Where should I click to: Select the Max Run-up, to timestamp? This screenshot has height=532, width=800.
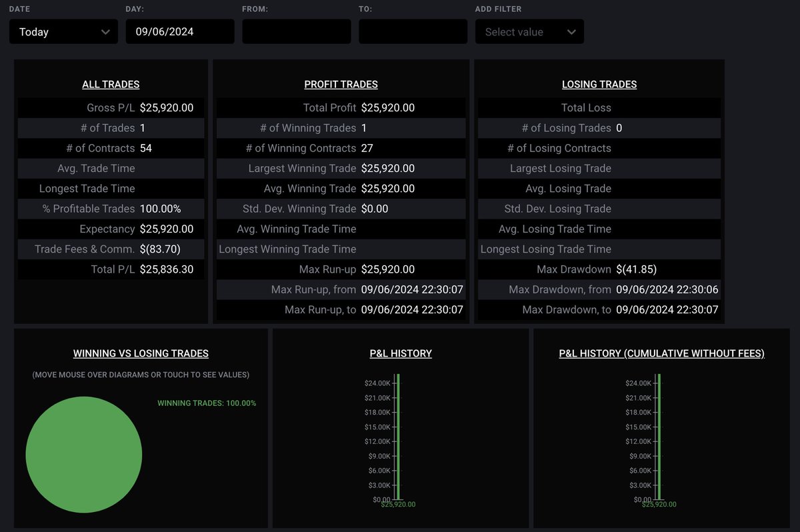click(412, 310)
